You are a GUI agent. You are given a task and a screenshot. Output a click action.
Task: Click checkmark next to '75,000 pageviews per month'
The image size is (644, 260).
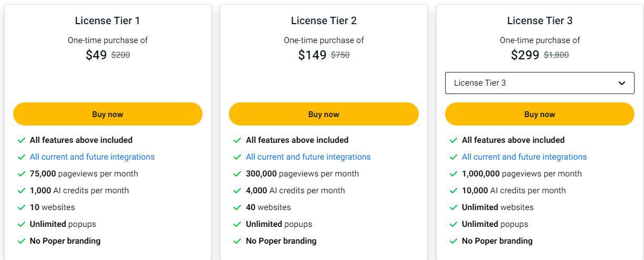22,174
